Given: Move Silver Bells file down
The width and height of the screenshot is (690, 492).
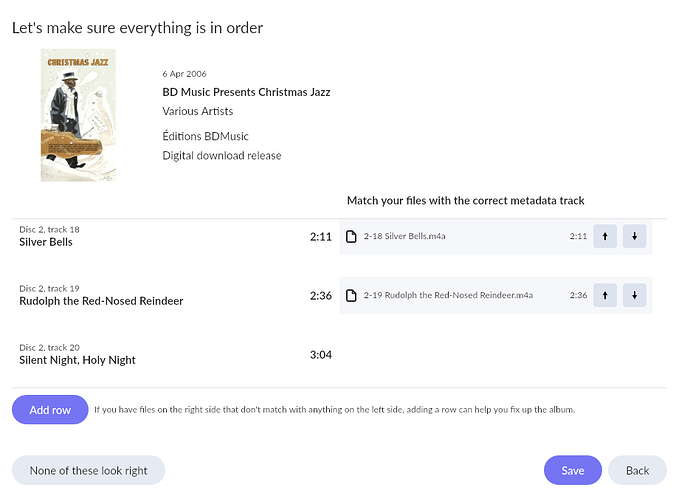Looking at the screenshot, I should coord(635,237).
